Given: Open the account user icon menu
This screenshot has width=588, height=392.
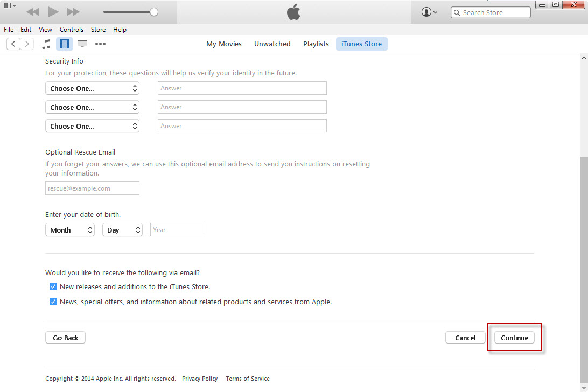Looking at the screenshot, I should click(x=429, y=12).
